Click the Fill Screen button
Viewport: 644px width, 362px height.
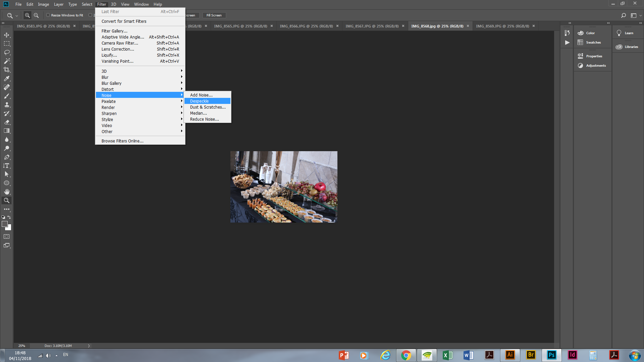(214, 15)
